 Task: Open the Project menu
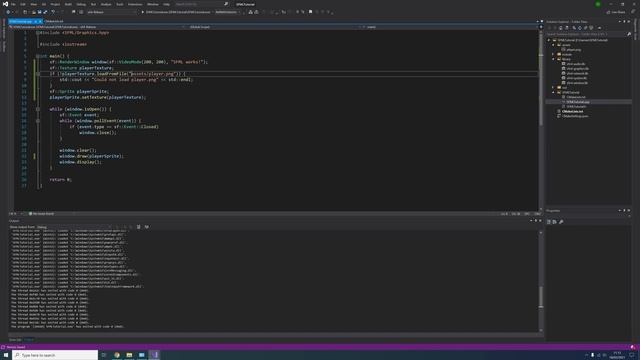tap(55, 4)
